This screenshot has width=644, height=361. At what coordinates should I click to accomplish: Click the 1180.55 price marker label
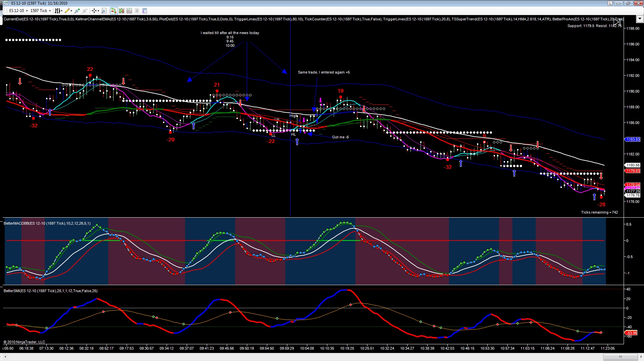click(x=632, y=165)
